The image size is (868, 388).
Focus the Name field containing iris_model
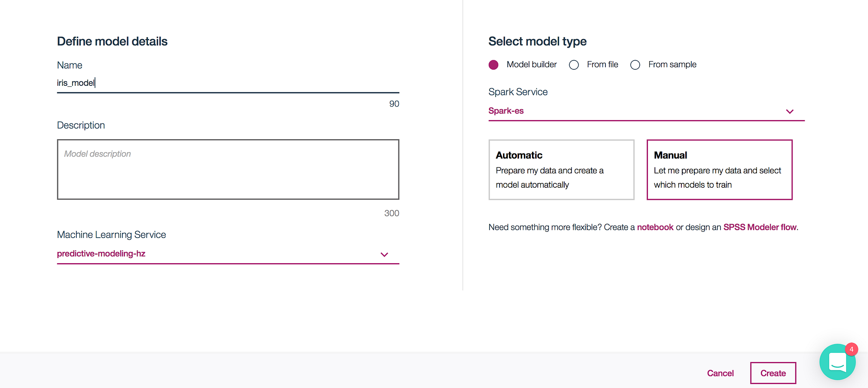coord(228,83)
